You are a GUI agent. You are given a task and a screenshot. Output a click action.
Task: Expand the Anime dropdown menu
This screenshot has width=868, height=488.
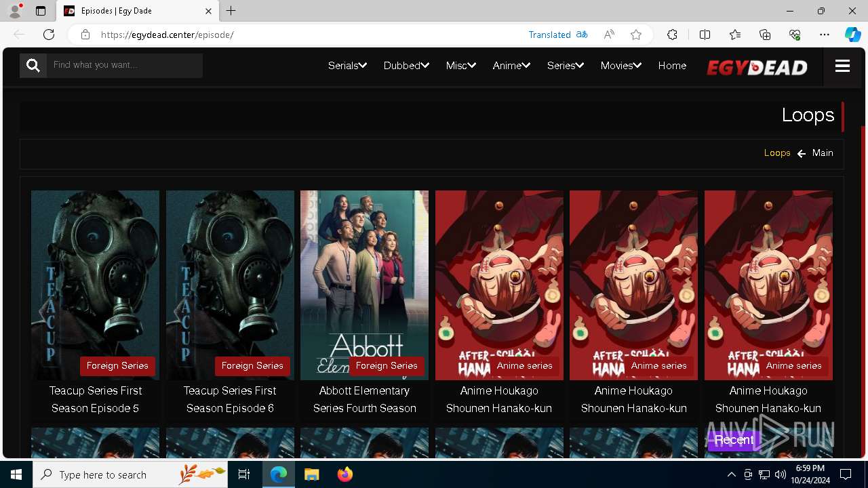[511, 66]
